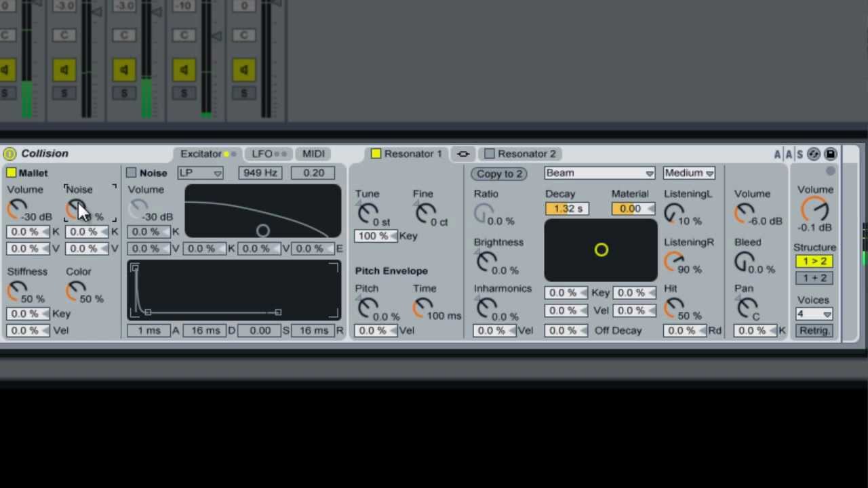Viewport: 868px width, 488px height.
Task: Click the 100 % Key tune field
Action: coord(375,236)
